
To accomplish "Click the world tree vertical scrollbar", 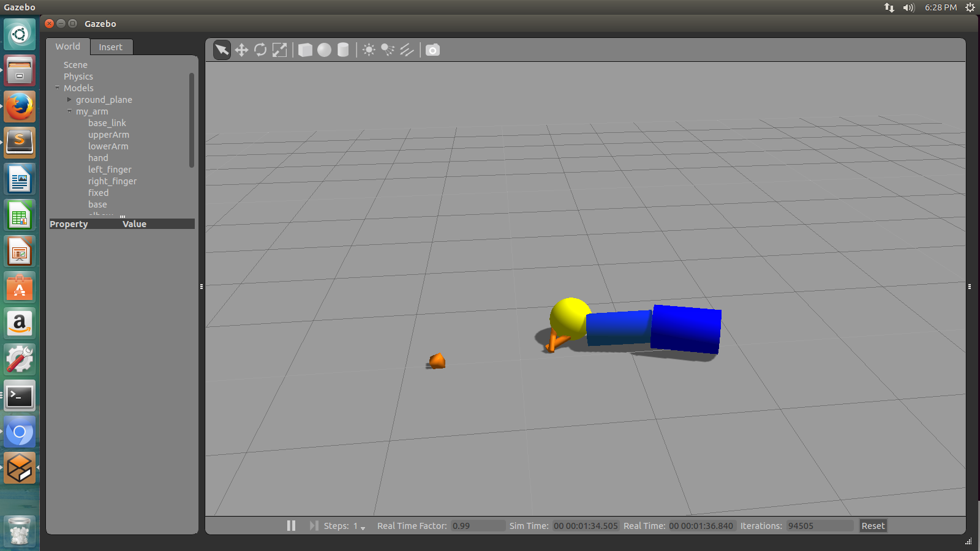I will click(x=192, y=120).
